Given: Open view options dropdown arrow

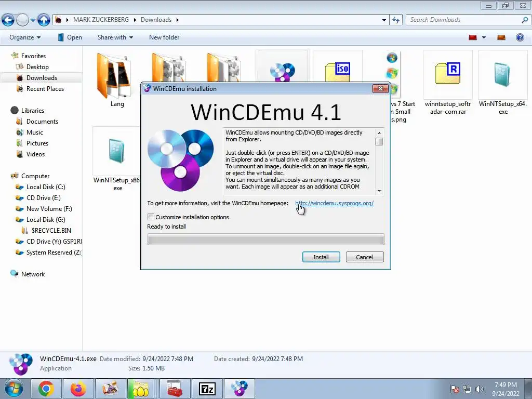Looking at the screenshot, I should [x=484, y=37].
